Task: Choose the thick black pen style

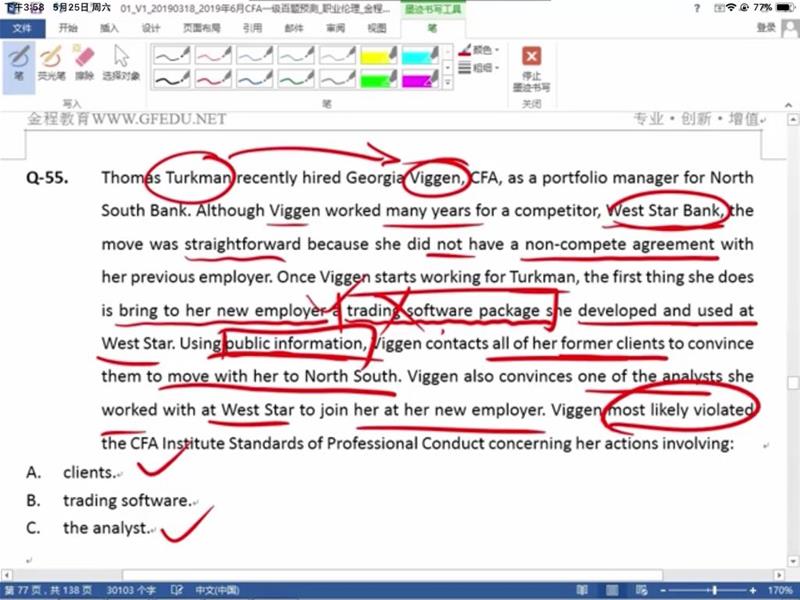Action: (172, 79)
